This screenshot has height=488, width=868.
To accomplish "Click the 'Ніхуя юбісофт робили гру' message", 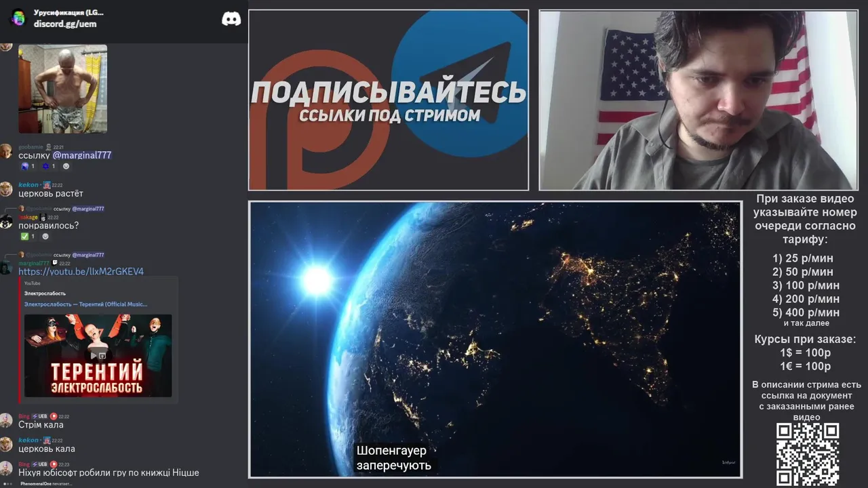I will pyautogui.click(x=108, y=472).
